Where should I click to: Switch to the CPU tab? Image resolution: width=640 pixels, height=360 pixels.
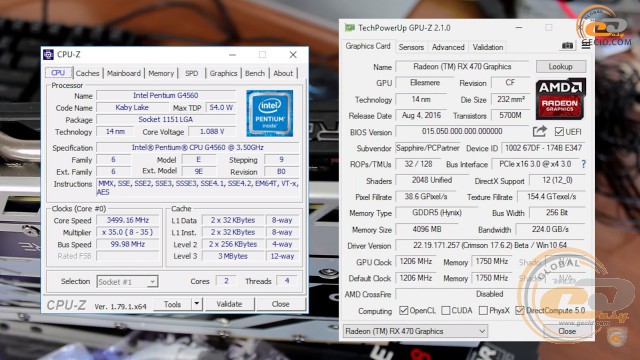pyautogui.click(x=58, y=73)
